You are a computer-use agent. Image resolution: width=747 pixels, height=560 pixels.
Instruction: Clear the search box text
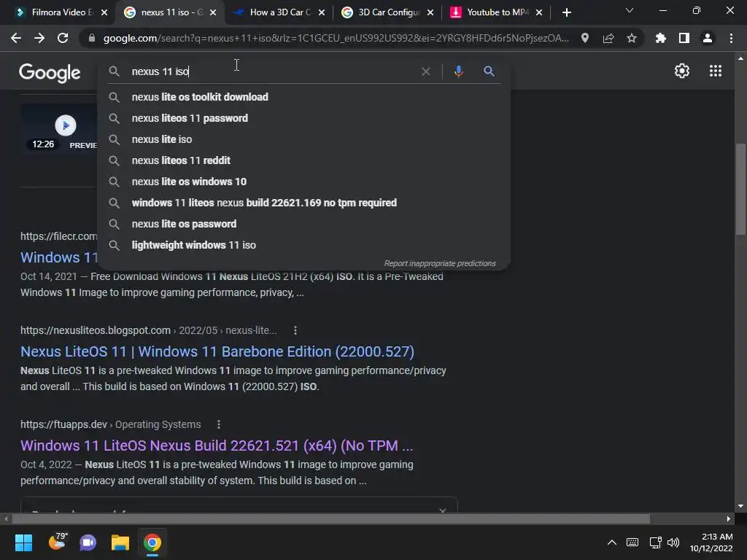(x=426, y=71)
